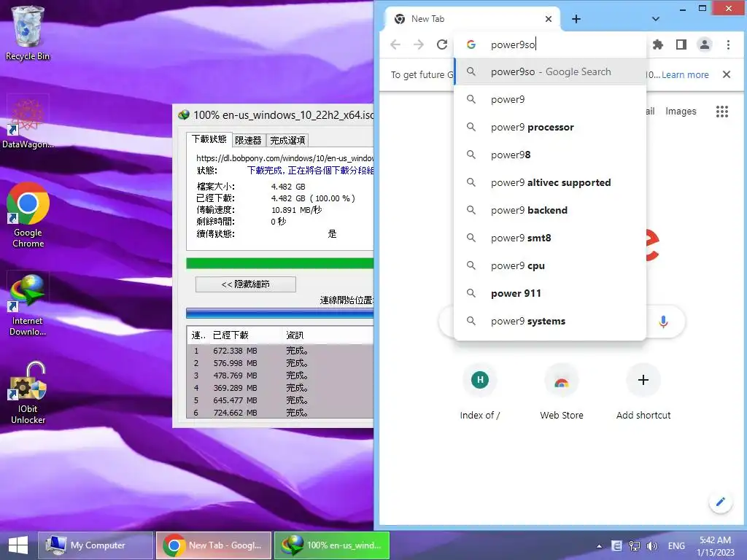Select the IDM 100% download taskbar button
747x560 pixels.
(332, 545)
